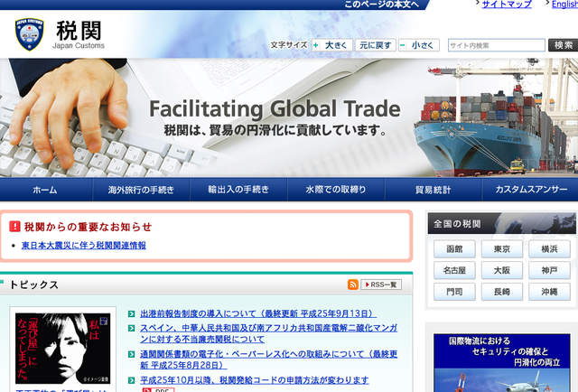Select 横浜 customs office

pos(549,249)
